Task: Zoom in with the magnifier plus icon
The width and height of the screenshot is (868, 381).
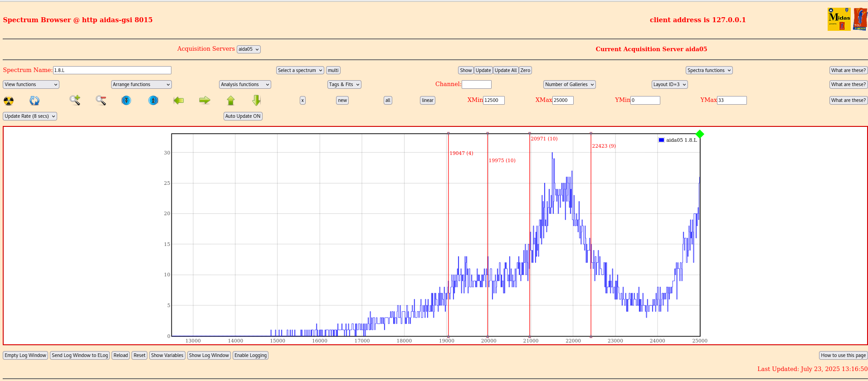Action: coord(75,100)
